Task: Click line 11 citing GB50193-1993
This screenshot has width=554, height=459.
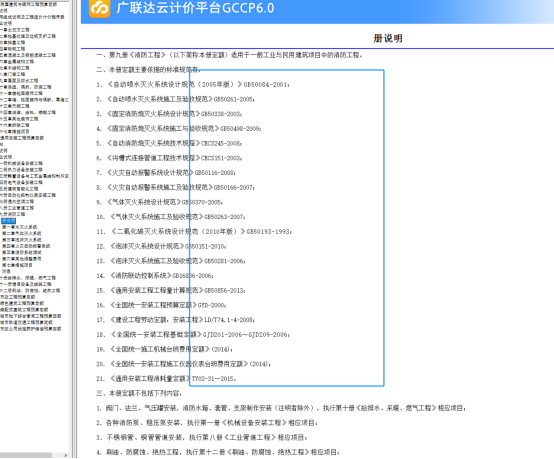Action: coord(194,231)
